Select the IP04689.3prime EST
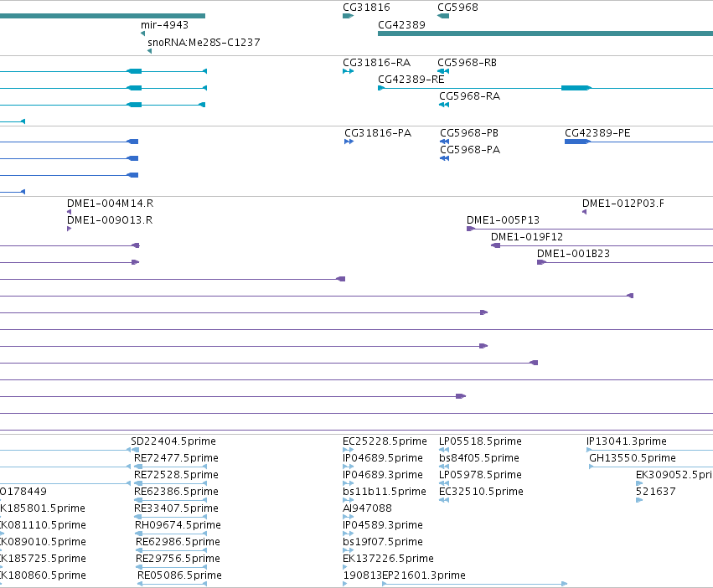Screen dimensions: 713x588 (x=382, y=475)
